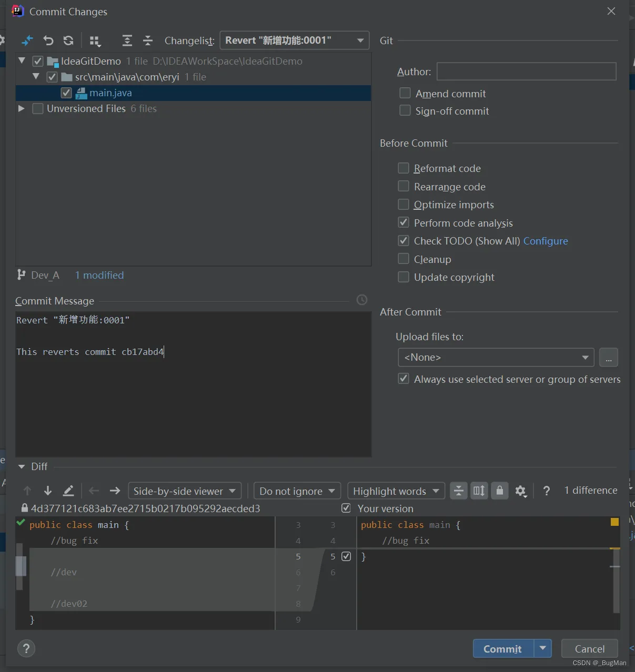Open the diff help question mark
Viewport: 635px width, 672px height.
[547, 491]
